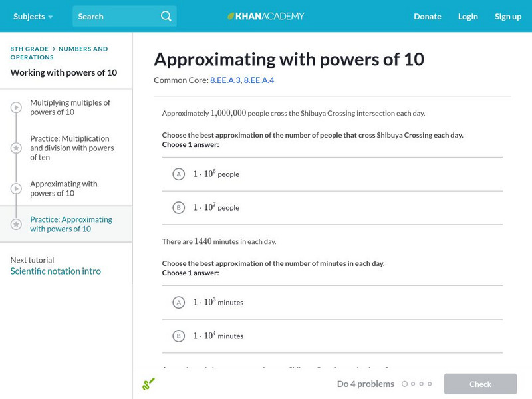
Task: Select answer A, 1·10^6 people
Action: pyautogui.click(x=178, y=174)
